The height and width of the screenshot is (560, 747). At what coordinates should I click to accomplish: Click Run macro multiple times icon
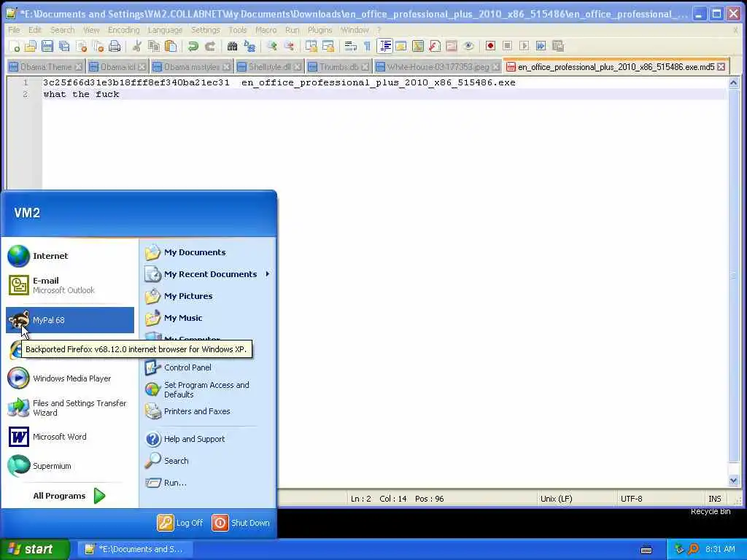coord(541,46)
